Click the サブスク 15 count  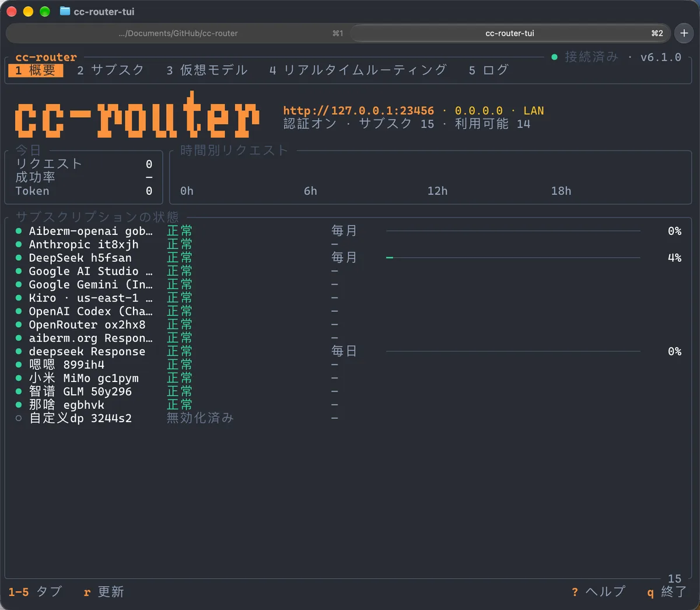click(x=397, y=124)
